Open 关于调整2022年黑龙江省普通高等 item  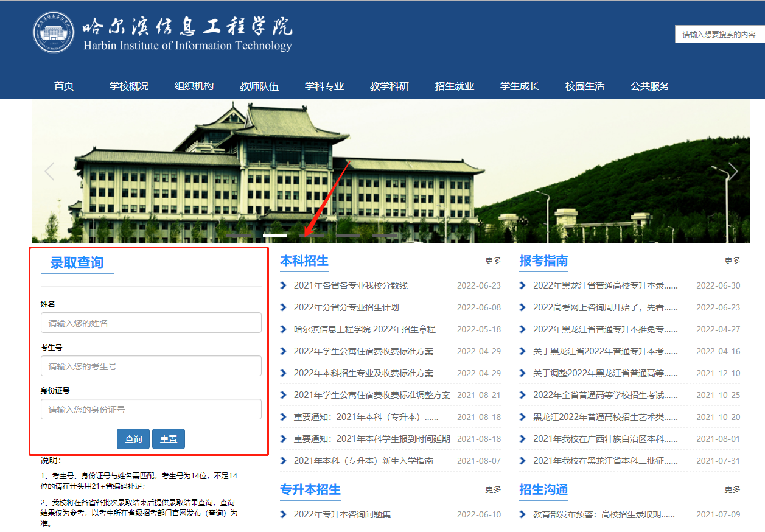coord(606,373)
